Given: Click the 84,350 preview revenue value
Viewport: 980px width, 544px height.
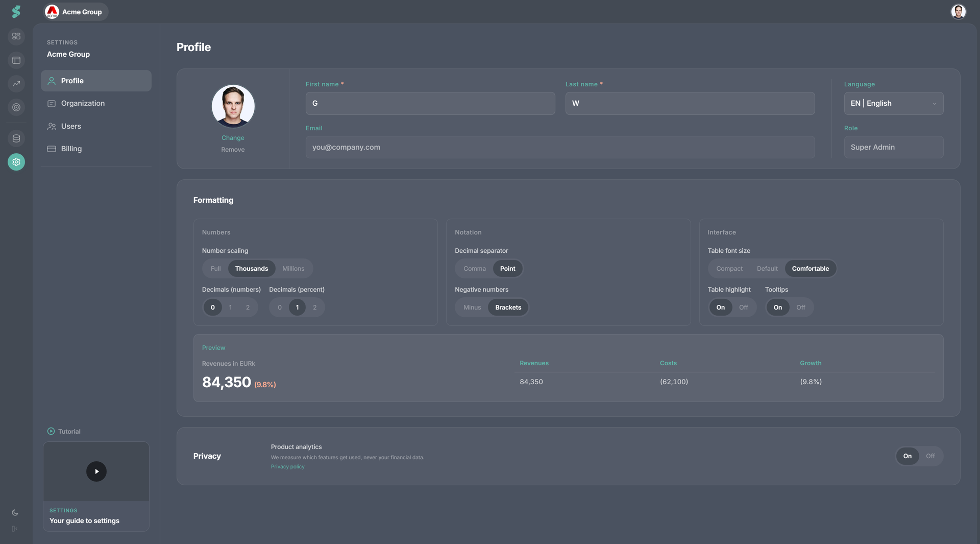Looking at the screenshot, I should tap(227, 382).
